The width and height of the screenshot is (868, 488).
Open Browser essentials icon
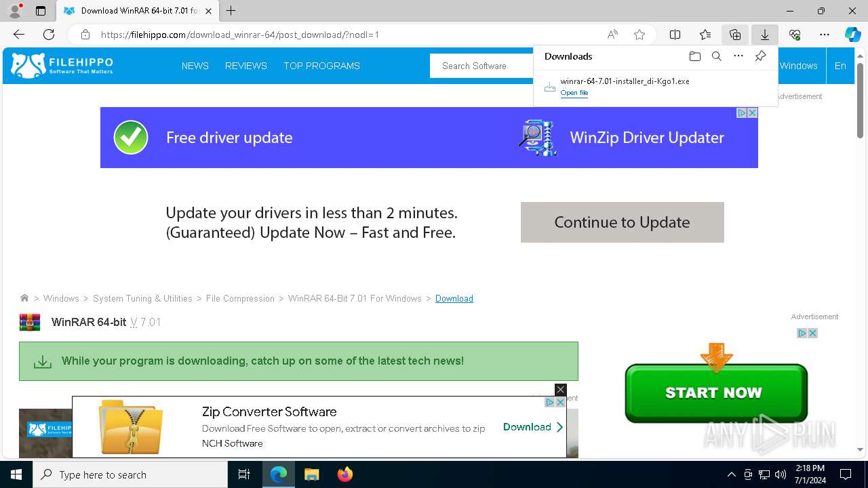coord(795,35)
